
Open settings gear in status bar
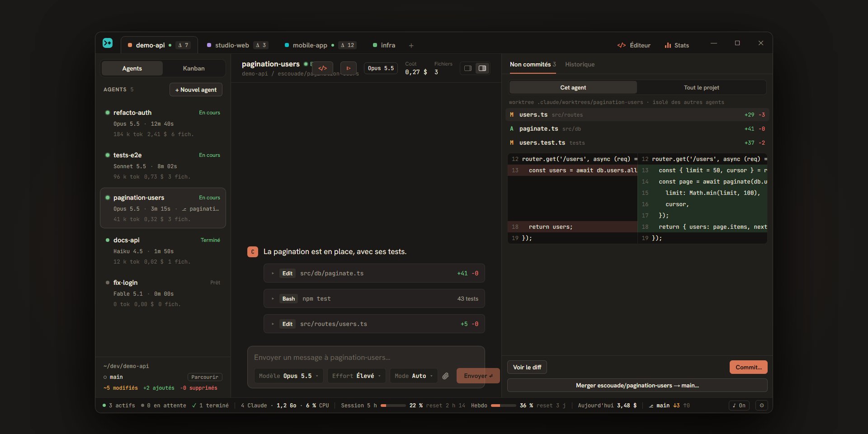point(762,406)
